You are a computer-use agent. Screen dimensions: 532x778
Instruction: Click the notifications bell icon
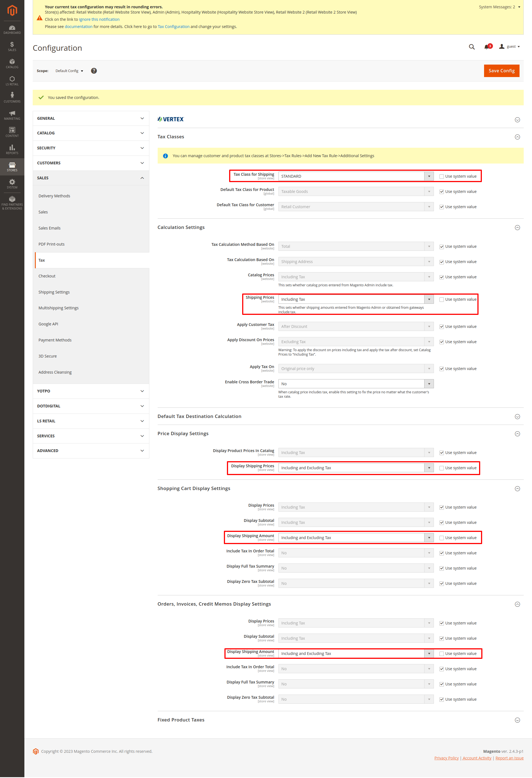(487, 47)
